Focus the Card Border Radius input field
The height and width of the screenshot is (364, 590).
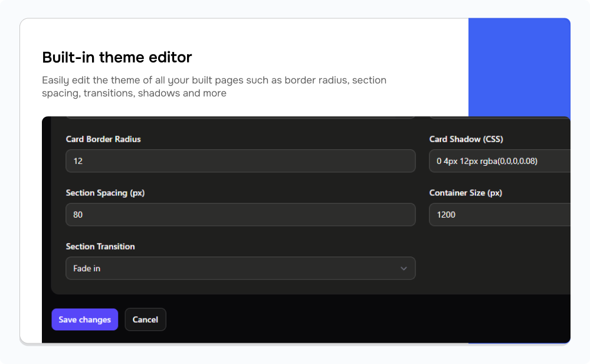click(x=240, y=161)
